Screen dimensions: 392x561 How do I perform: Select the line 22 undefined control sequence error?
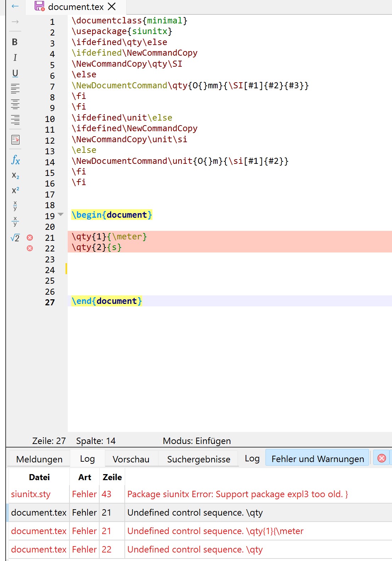pyautogui.click(x=195, y=549)
